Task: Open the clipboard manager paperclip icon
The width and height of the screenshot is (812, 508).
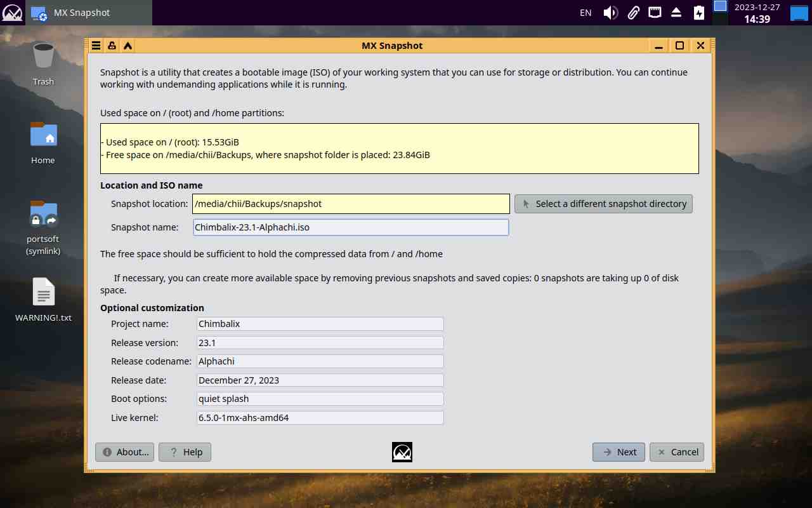Action: 633,13
